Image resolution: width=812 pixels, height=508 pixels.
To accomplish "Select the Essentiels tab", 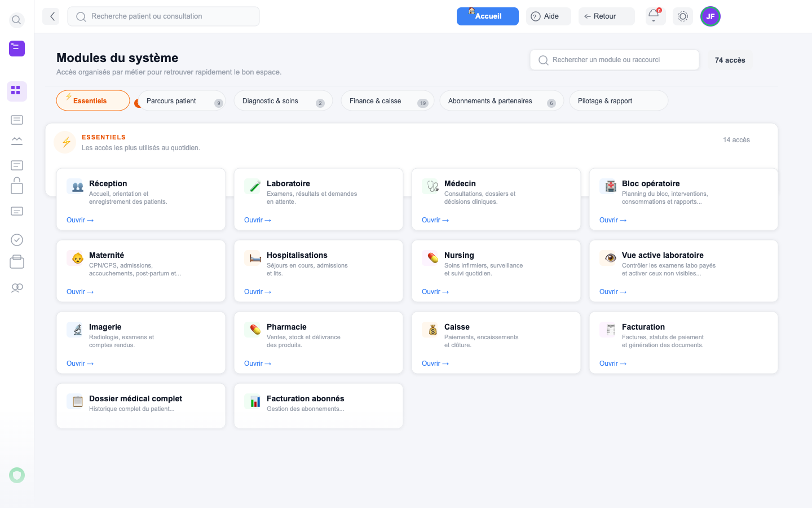I will pyautogui.click(x=93, y=100).
